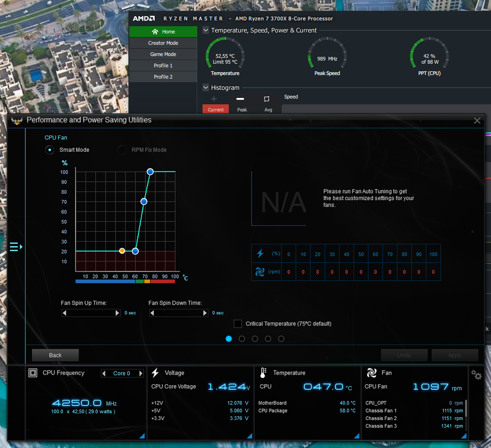491x448 pixels.
Task: Click the Avg label in Histogram
Action: (268, 110)
